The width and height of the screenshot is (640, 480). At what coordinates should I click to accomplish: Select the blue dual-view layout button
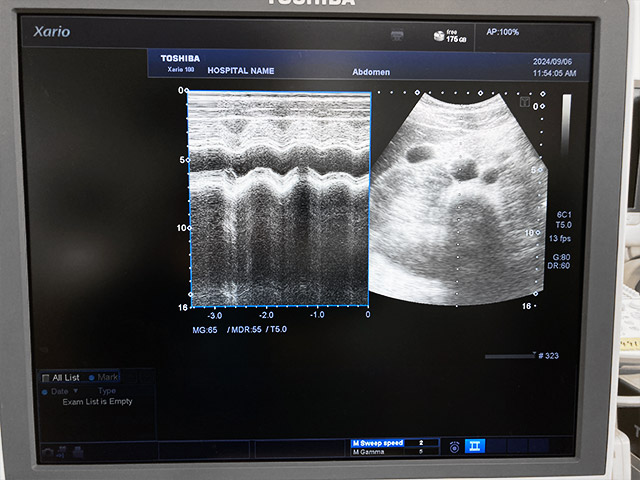pyautogui.click(x=475, y=446)
